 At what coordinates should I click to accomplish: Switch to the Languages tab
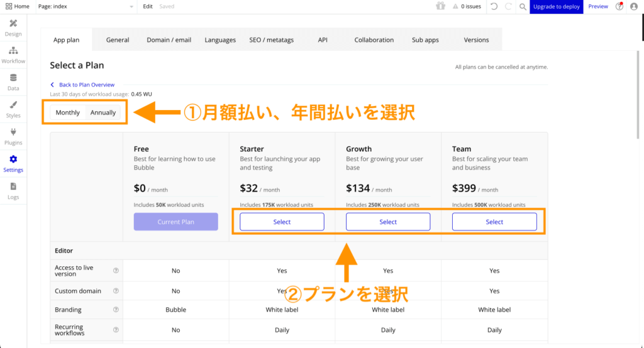tap(220, 40)
